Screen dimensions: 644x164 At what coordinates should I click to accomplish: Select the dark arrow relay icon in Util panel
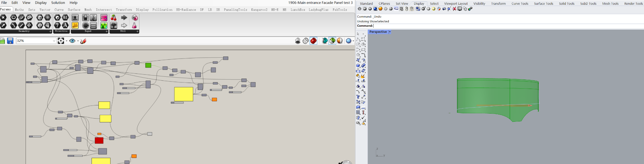pos(124,18)
